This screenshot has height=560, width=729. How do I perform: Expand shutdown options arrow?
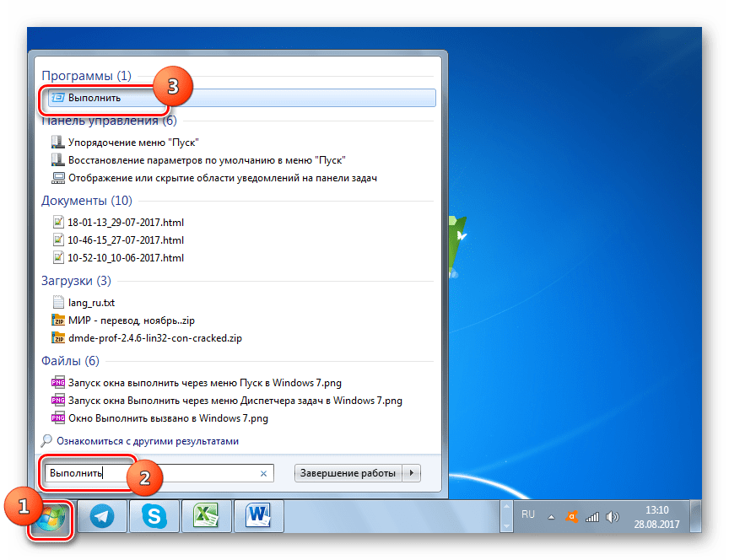pos(412,473)
